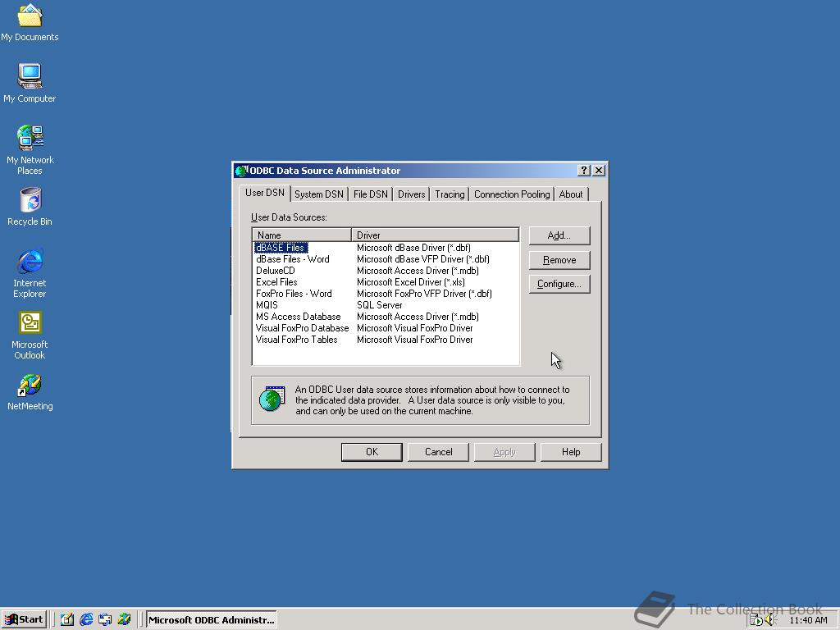Select the dBASE Files data source
Screen dimensions: 840x630
[x=281, y=248]
